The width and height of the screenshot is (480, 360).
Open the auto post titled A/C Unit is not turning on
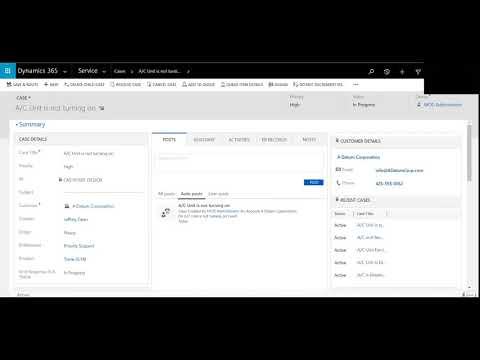[x=204, y=206]
